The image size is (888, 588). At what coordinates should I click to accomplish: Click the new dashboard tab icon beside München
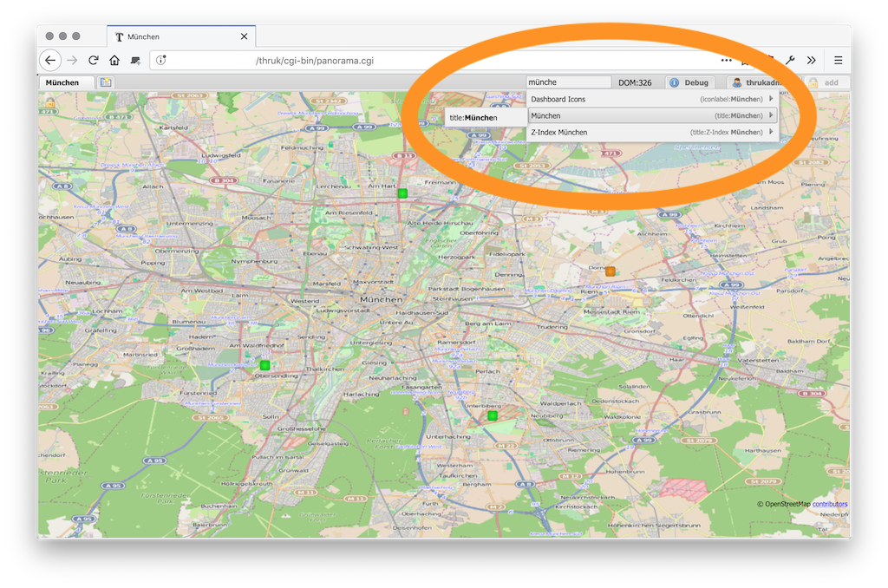click(x=106, y=82)
